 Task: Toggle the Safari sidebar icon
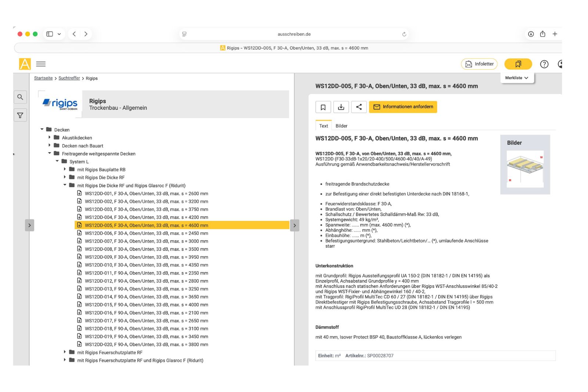[x=50, y=34]
